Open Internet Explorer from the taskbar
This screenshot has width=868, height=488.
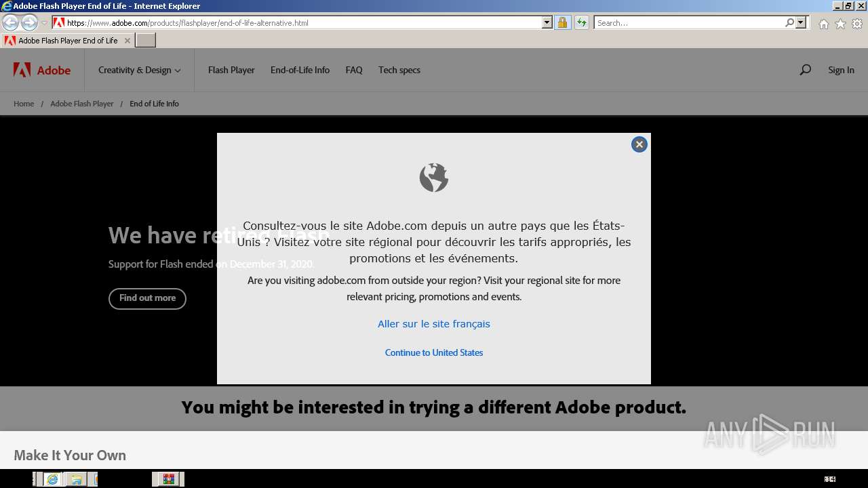click(52, 479)
